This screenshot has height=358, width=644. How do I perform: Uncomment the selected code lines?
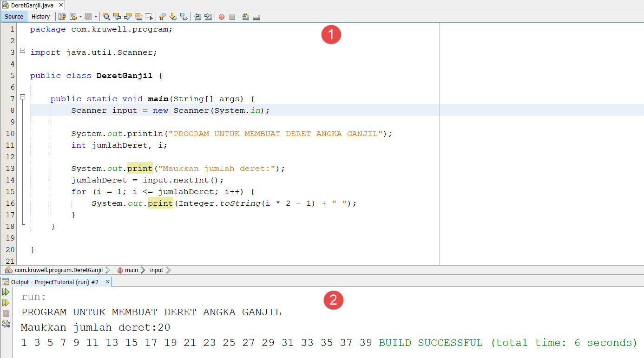pyautogui.click(x=256, y=17)
